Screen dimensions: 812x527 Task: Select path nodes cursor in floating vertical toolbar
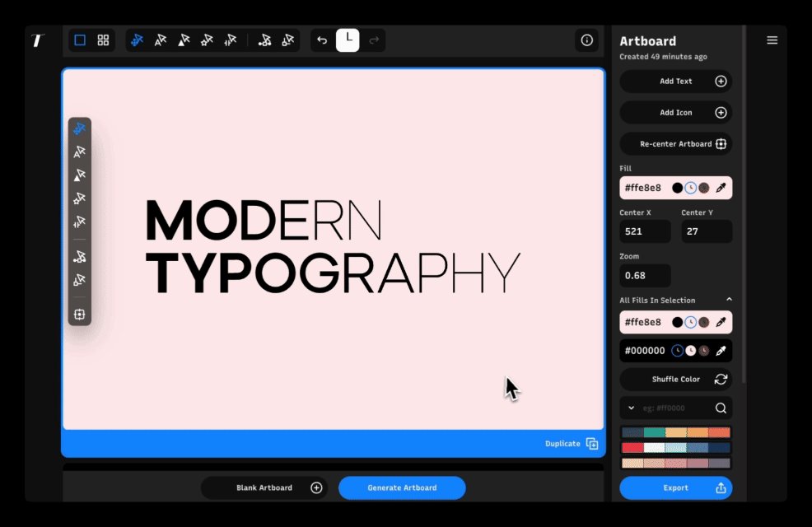(x=79, y=256)
